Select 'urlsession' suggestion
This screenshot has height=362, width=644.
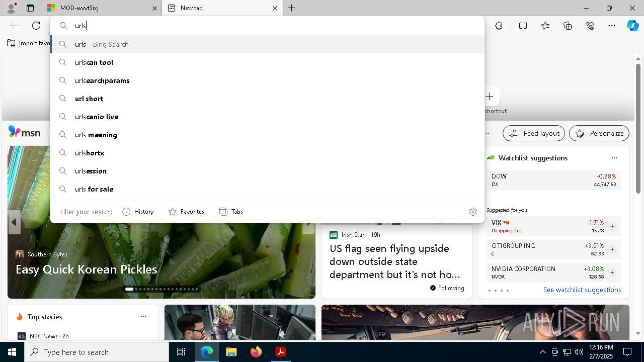click(267, 171)
